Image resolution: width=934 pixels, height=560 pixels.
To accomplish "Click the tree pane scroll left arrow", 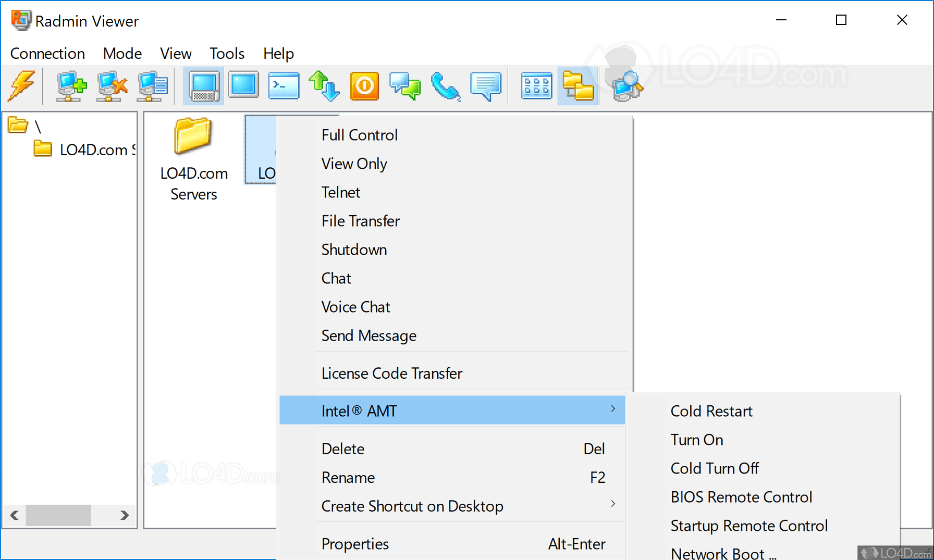I will pyautogui.click(x=15, y=515).
